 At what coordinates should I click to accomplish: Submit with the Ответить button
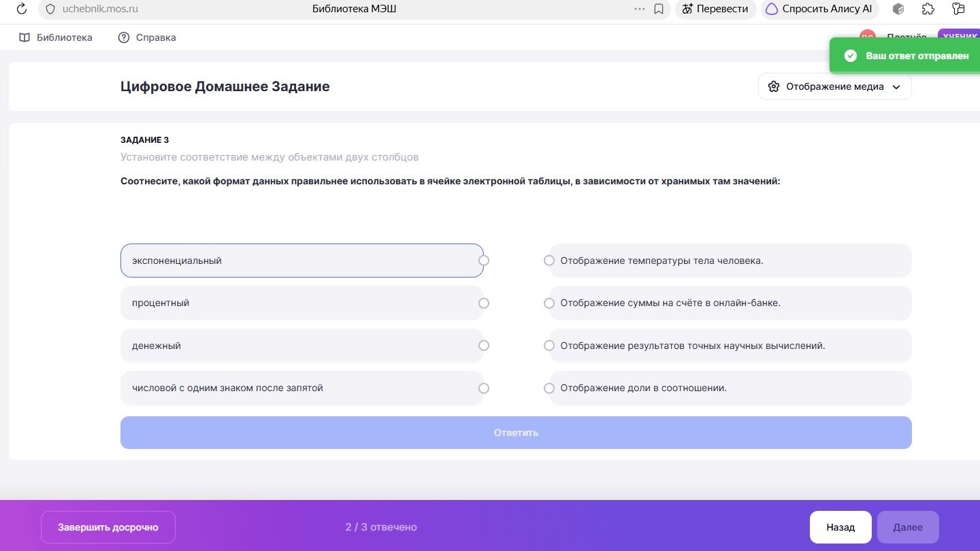pos(516,433)
